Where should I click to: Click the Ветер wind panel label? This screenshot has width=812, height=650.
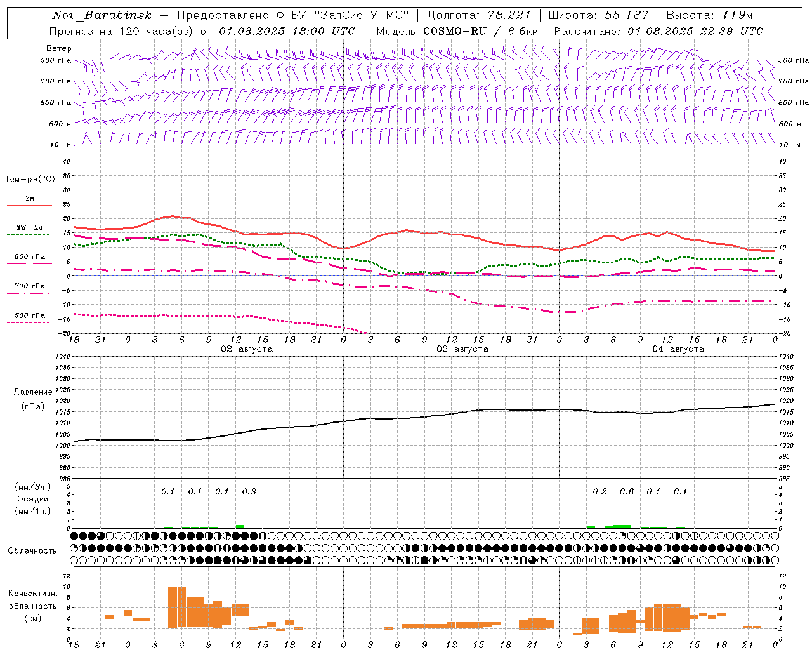tap(59, 48)
